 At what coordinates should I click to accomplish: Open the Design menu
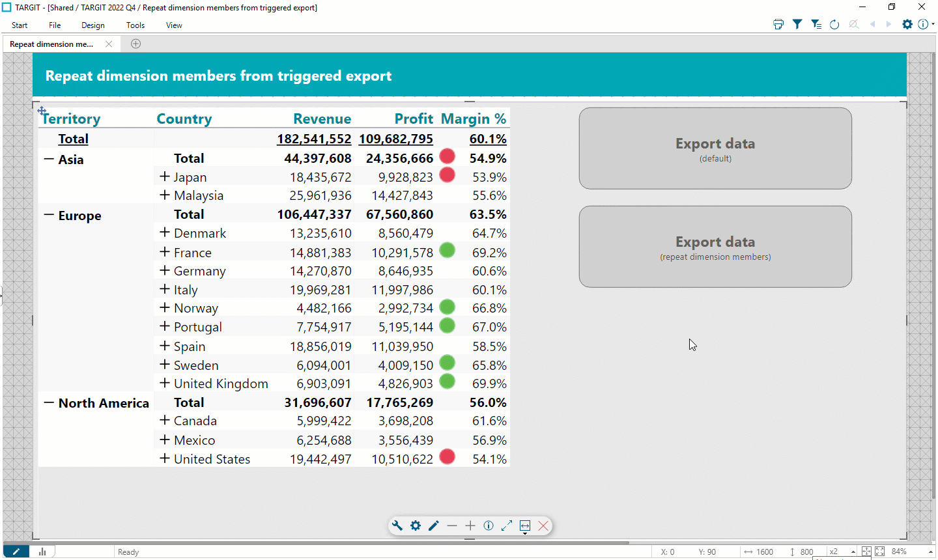point(93,25)
